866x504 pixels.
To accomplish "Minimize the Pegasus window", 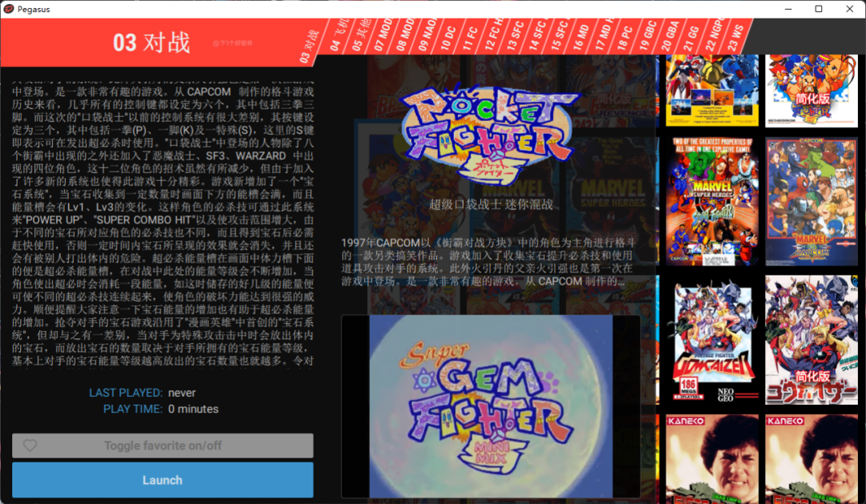I will pos(788,9).
